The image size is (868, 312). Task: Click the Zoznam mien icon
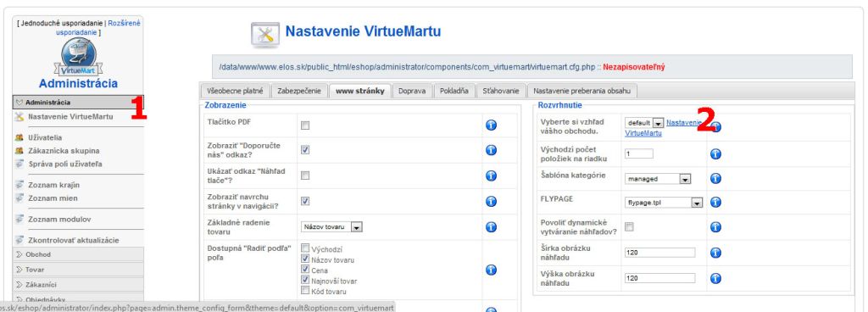pos(19,198)
